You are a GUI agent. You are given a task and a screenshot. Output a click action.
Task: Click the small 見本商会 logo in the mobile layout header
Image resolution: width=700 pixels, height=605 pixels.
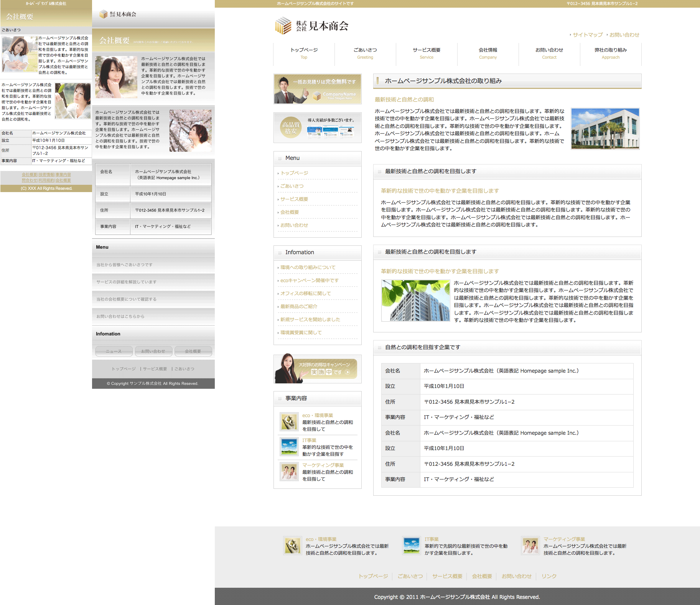click(x=118, y=14)
